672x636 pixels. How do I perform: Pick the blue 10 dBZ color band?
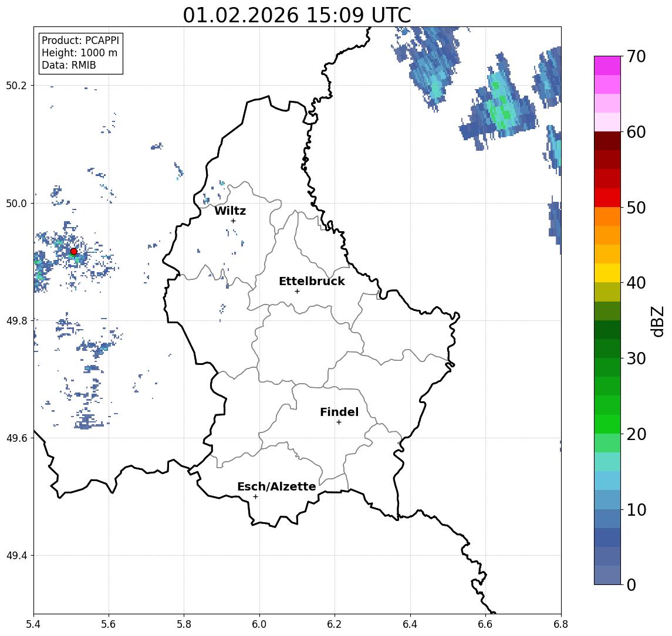(x=607, y=518)
